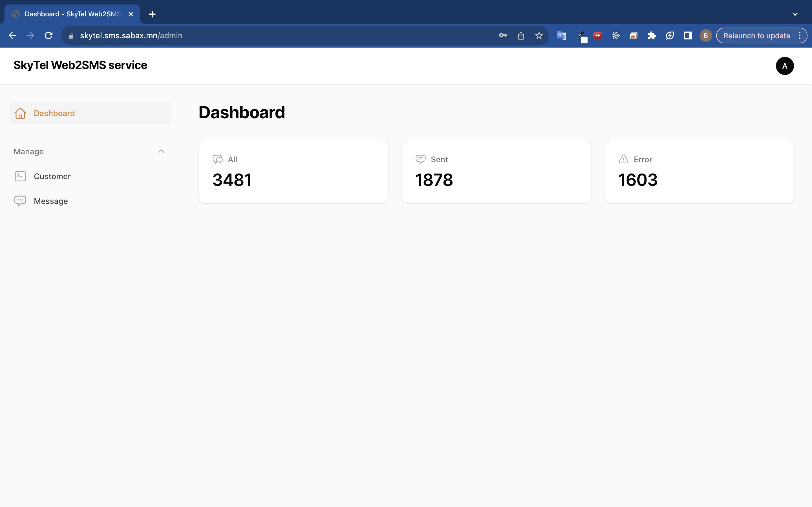The image size is (812, 507).
Task: Toggle the browser side panel
Action: click(x=688, y=35)
